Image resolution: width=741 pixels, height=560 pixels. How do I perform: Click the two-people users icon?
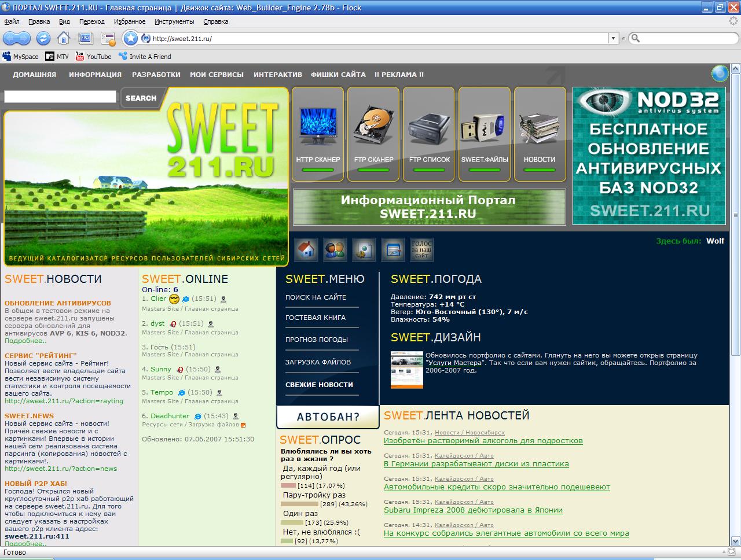coord(335,250)
